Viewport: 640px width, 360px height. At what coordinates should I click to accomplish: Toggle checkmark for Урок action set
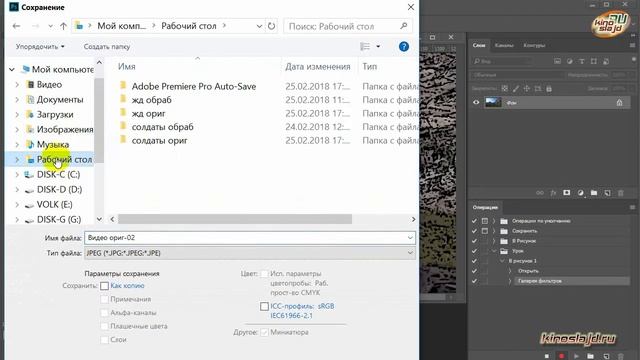point(474,251)
